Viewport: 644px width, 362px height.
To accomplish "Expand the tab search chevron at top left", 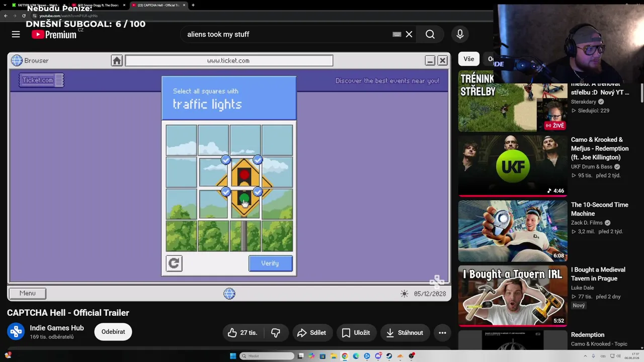I will (5, 5).
